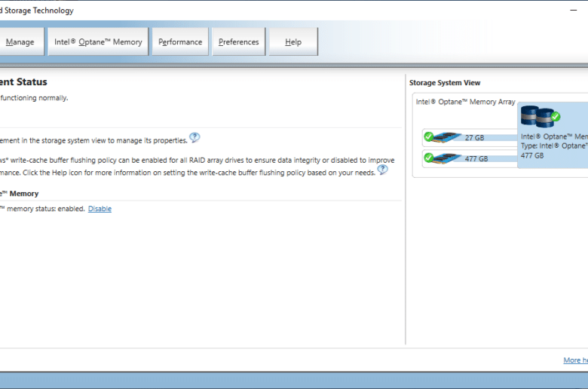Open help icon beside storage system view text
The width and height of the screenshot is (588, 389).
click(x=194, y=138)
